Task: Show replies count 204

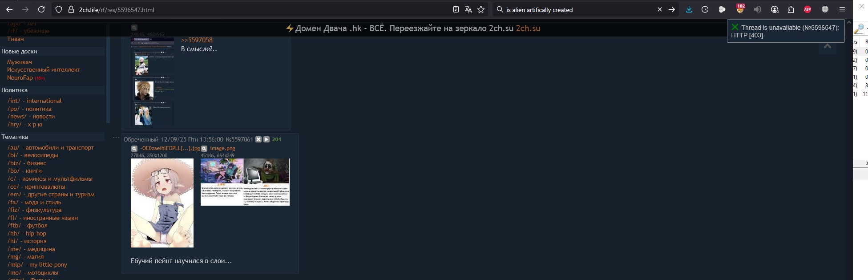Action: (277, 139)
